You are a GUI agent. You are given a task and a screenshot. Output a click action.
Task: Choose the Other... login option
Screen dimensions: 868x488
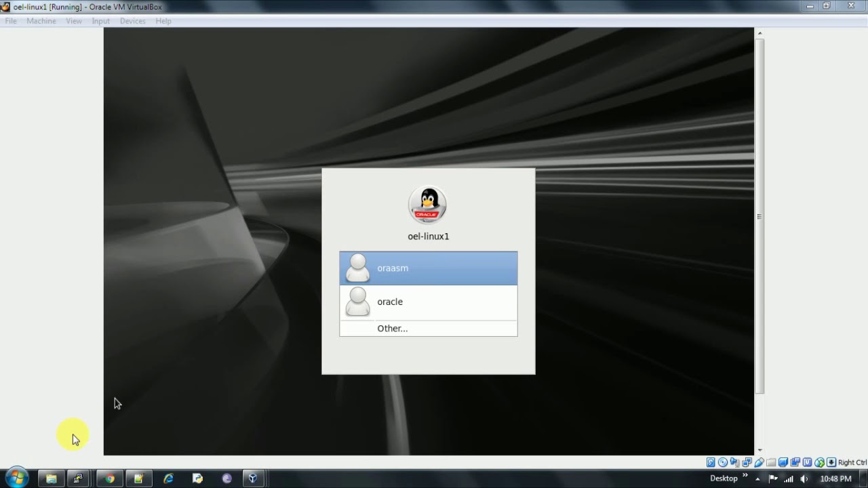428,328
